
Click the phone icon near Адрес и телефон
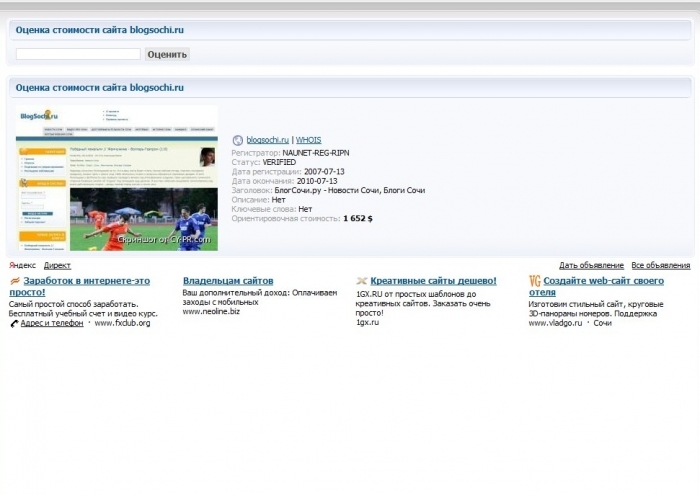point(14,324)
